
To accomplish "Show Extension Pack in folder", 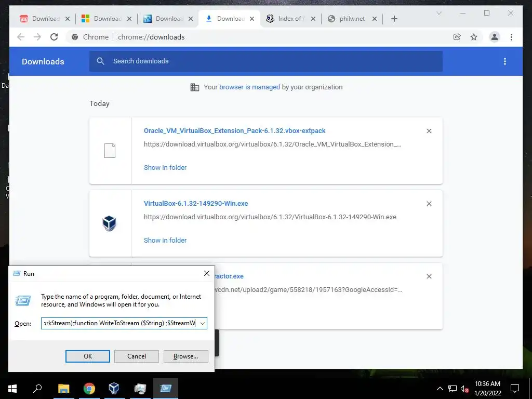I will coord(165,167).
